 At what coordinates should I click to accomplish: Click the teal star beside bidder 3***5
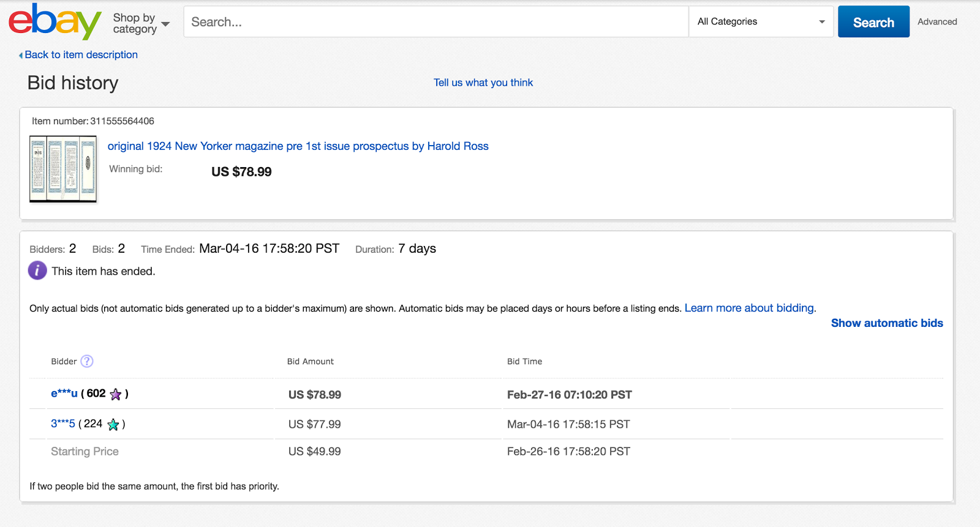coord(113,424)
